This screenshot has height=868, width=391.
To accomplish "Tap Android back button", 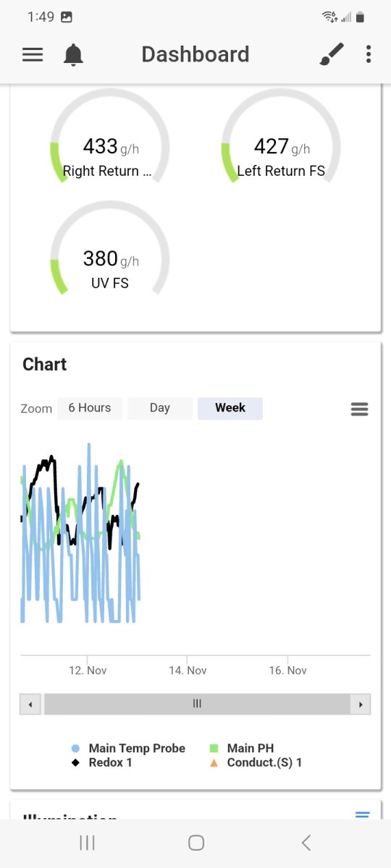I will pos(306,842).
